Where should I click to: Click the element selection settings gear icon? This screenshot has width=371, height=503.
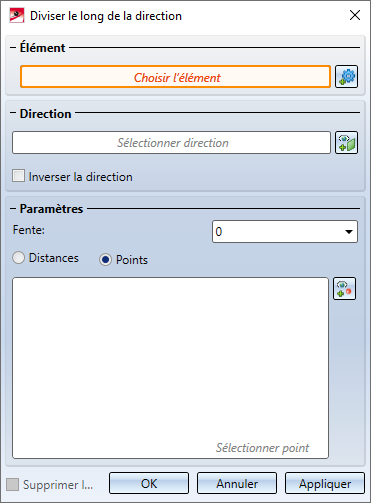point(346,77)
